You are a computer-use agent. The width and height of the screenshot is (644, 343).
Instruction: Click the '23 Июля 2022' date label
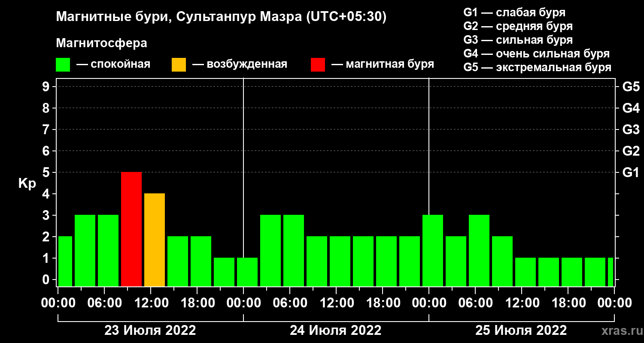[150, 331]
